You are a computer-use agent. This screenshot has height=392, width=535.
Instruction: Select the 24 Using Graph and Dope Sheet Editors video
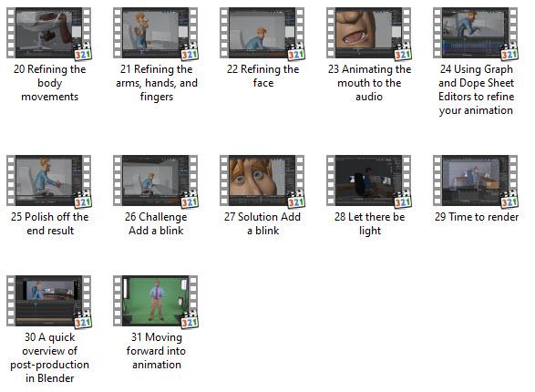point(476,33)
